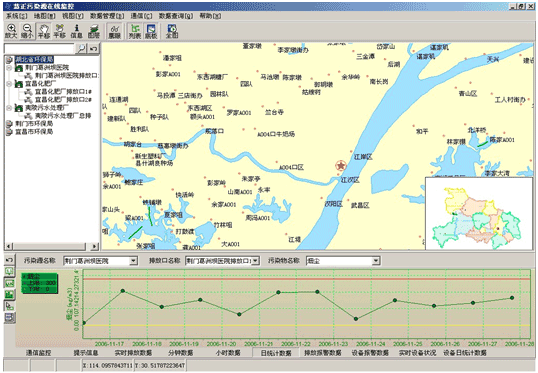Click the X:114.09 coordinate in status bar
The image size is (538, 373).
(x=108, y=366)
